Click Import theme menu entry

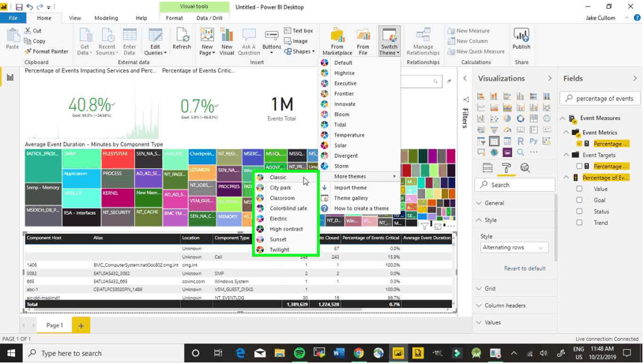point(360,188)
